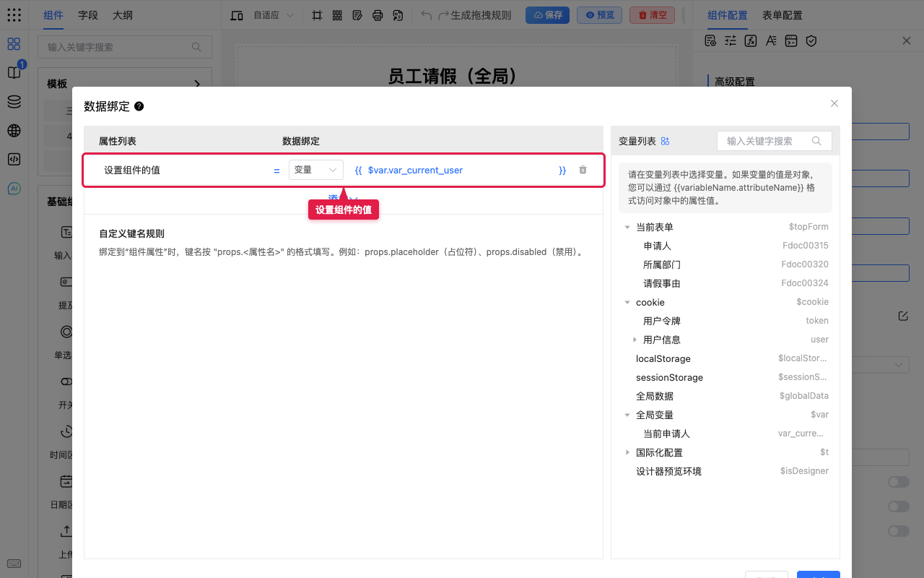Image resolution: width=924 pixels, height=578 pixels.
Task: Open the globe icon in left sidebar
Action: click(x=14, y=131)
